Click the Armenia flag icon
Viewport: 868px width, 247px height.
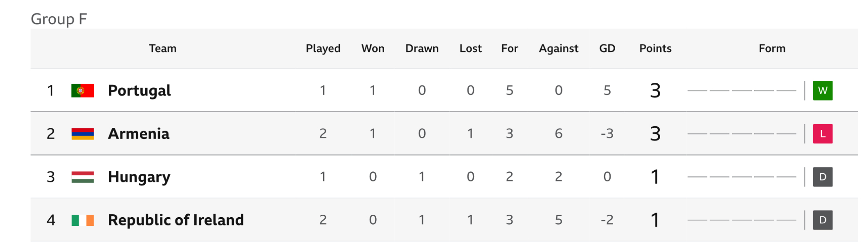pos(83,134)
